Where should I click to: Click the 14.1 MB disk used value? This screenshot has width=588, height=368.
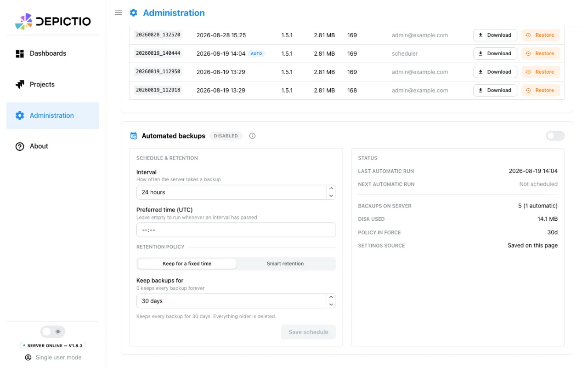pos(548,219)
